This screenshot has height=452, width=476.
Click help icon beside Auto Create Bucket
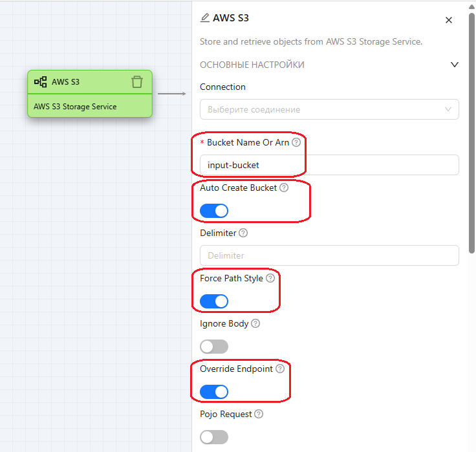pyautogui.click(x=284, y=188)
